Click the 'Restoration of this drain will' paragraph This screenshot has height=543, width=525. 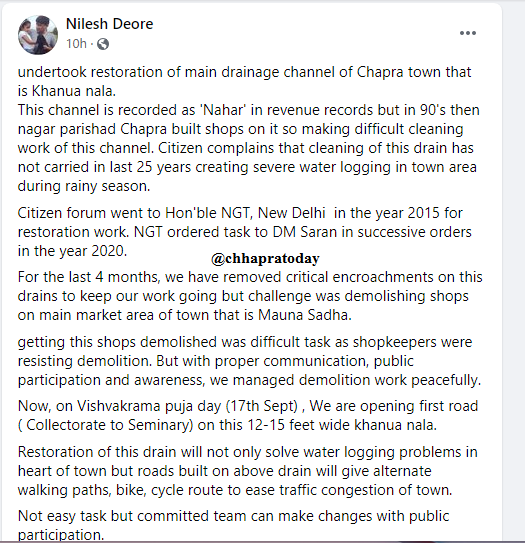pos(248,471)
